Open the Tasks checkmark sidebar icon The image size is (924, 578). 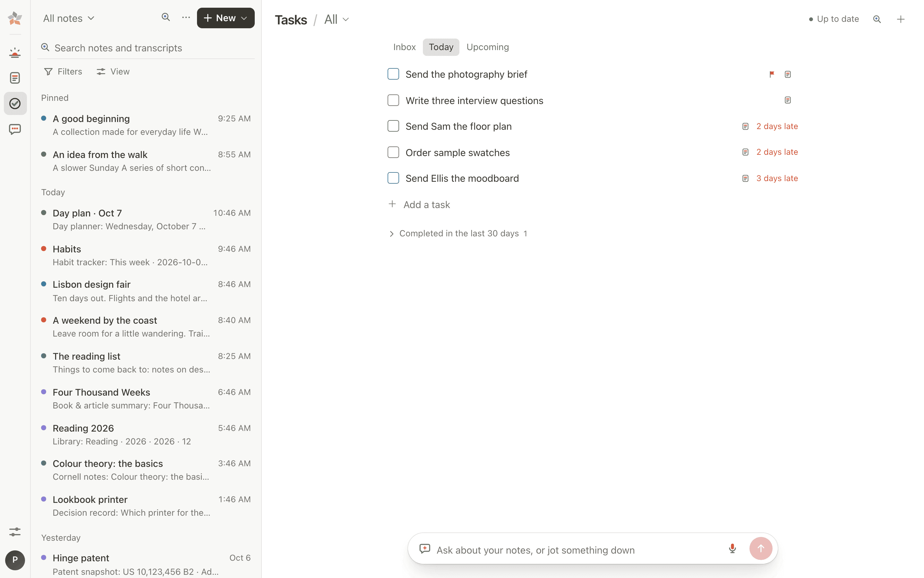pyautogui.click(x=15, y=103)
